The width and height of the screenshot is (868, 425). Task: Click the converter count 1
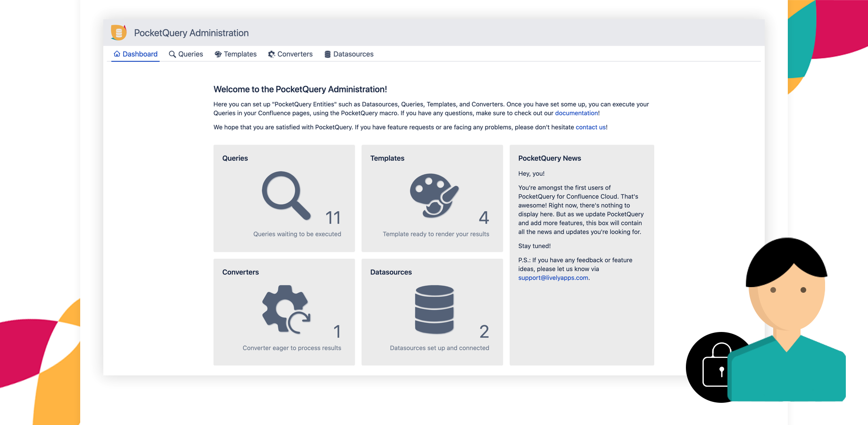[x=337, y=331]
